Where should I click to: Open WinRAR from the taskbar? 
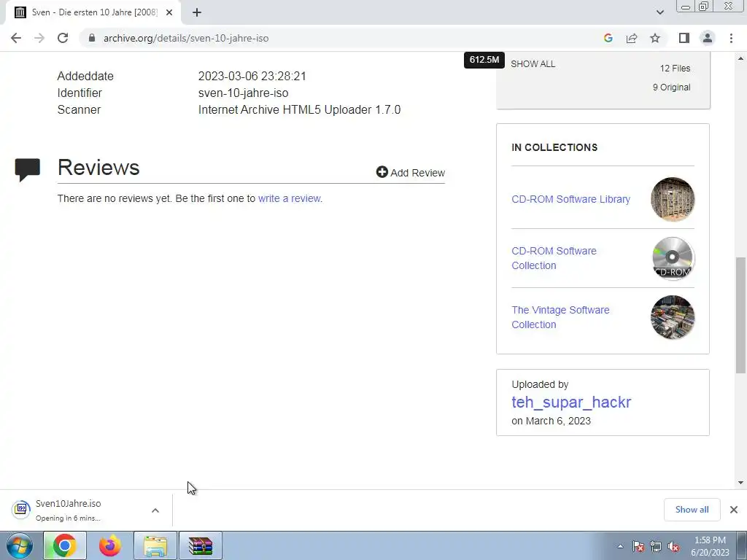click(x=201, y=545)
